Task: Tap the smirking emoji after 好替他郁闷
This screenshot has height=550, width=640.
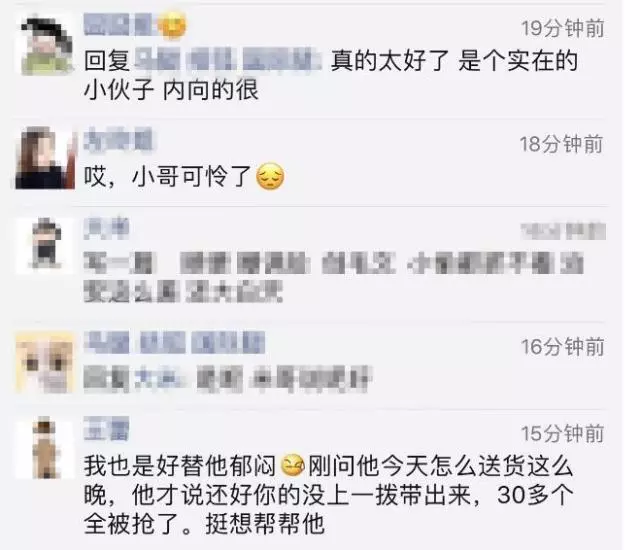Action: coord(293,466)
